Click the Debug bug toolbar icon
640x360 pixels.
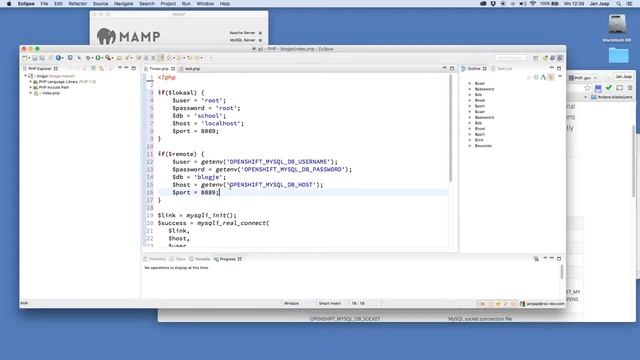pos(88,58)
